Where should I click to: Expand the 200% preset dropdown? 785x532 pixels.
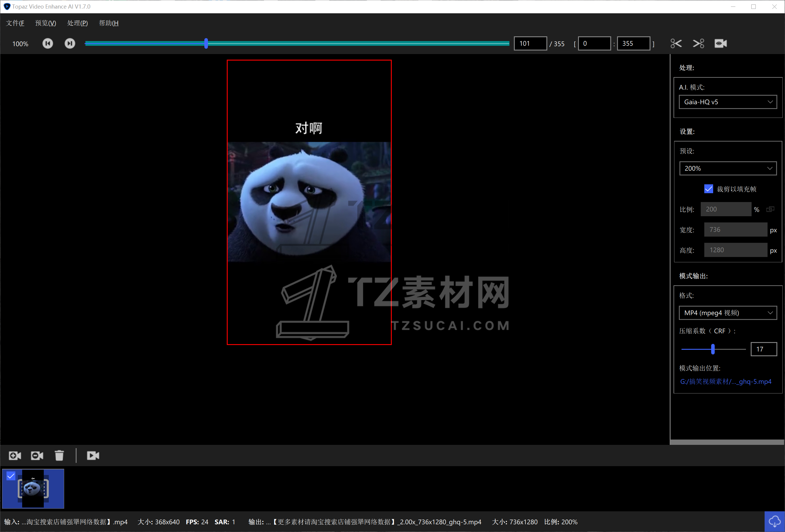(x=728, y=168)
